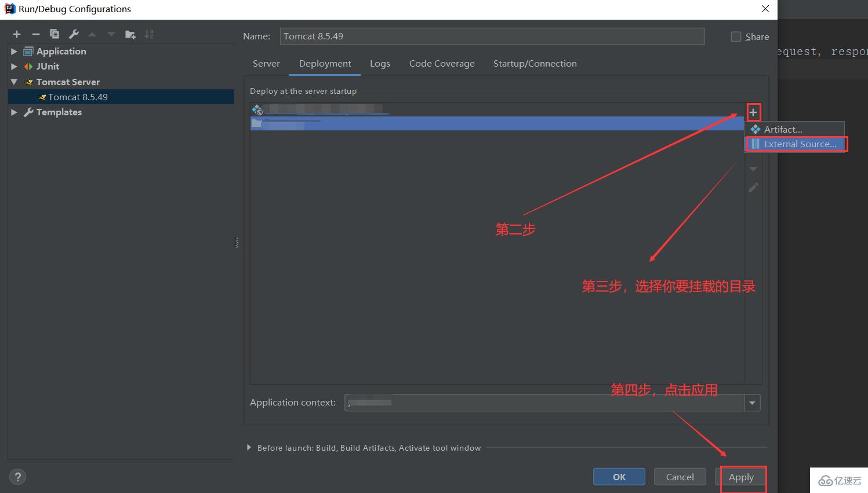Screen dimensions: 868x493
Task: Expand the Application tree node
Action: pyautogui.click(x=14, y=52)
